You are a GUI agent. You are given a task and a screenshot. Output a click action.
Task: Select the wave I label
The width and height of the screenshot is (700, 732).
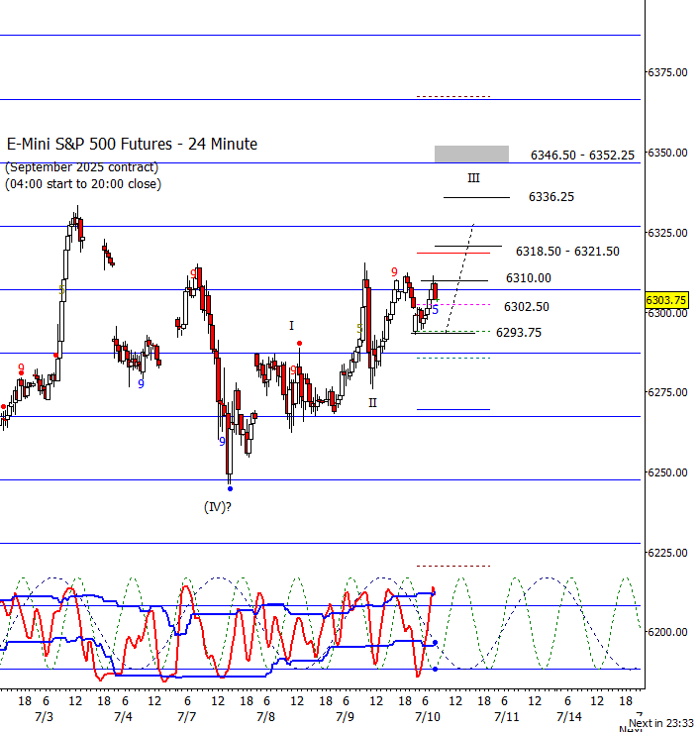(292, 325)
